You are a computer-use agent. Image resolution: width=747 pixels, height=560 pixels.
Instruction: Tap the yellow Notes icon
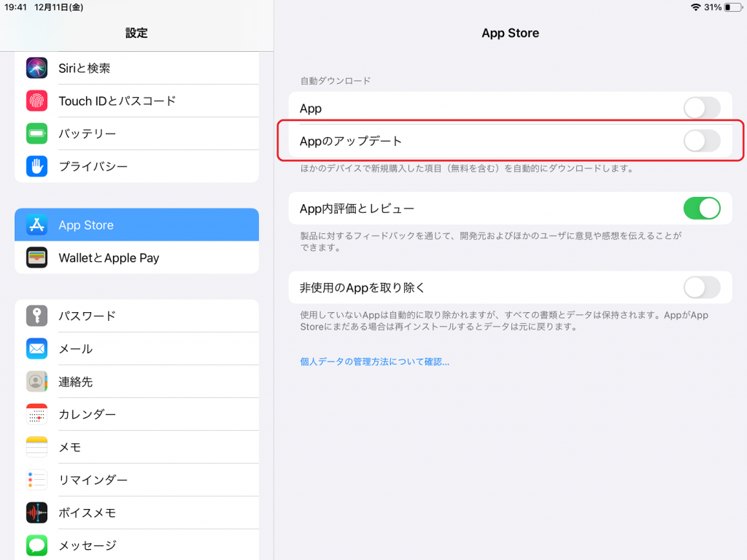point(36,447)
